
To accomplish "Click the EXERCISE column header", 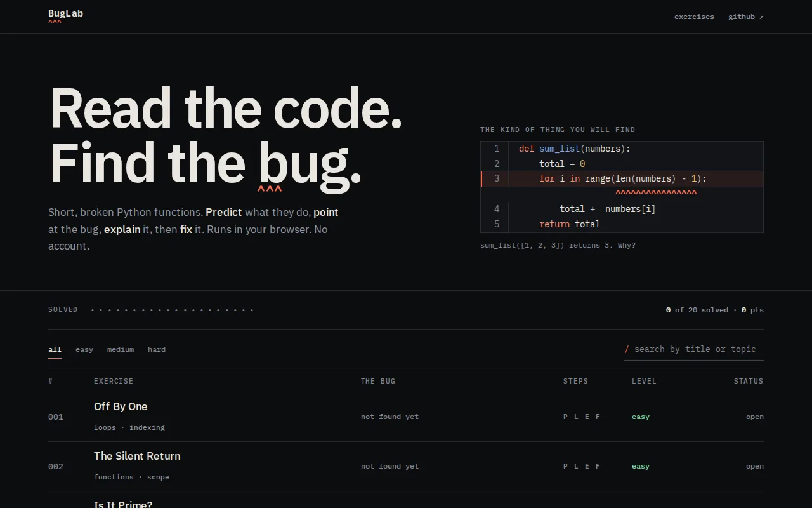I will coord(114,381).
